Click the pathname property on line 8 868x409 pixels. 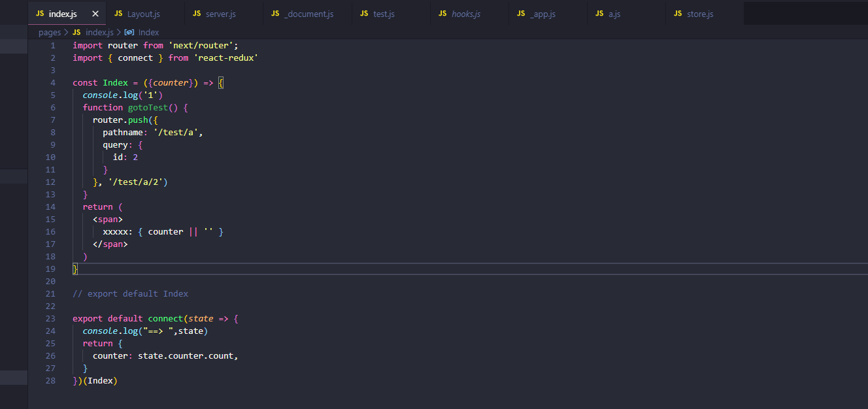point(123,133)
